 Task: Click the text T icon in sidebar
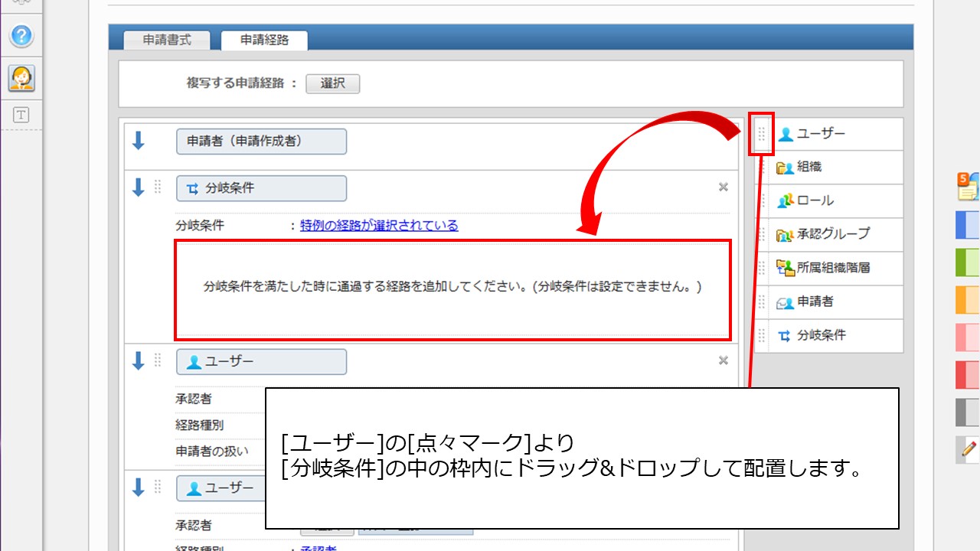click(21, 115)
